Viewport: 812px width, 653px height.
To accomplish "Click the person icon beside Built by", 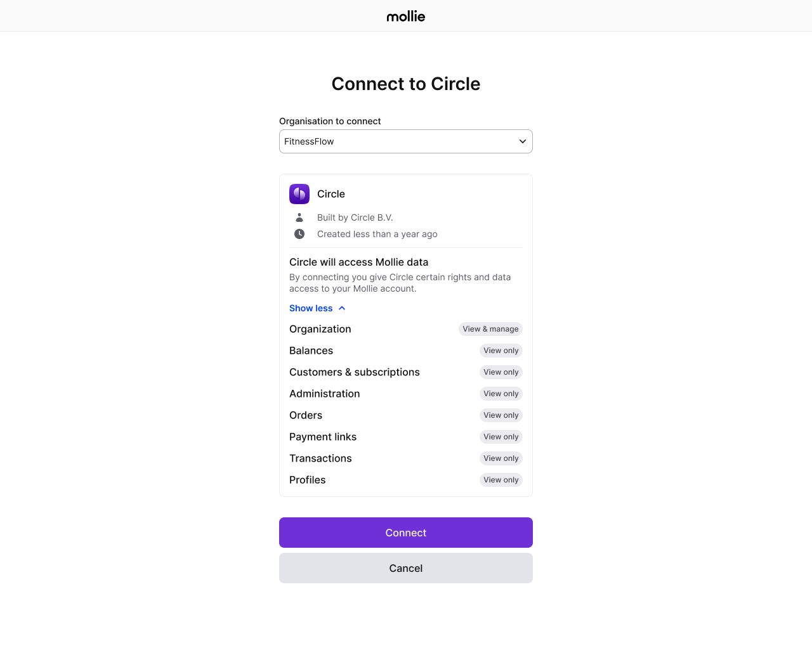I will (x=299, y=217).
